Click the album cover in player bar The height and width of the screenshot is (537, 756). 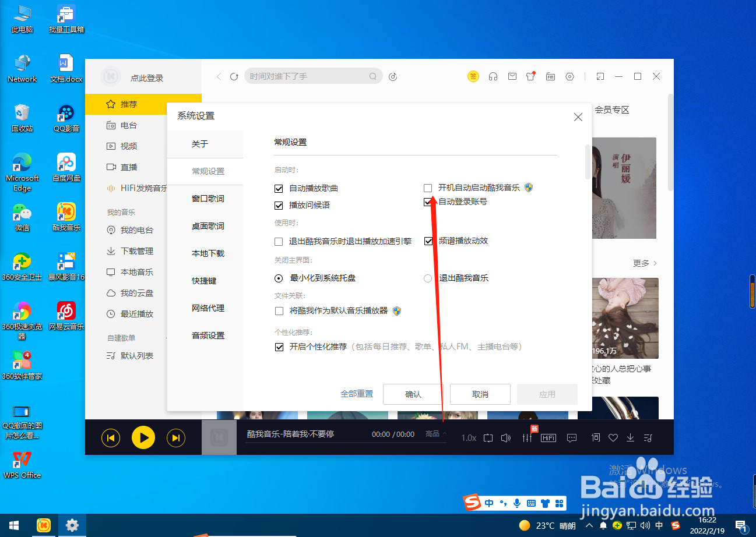(219, 437)
